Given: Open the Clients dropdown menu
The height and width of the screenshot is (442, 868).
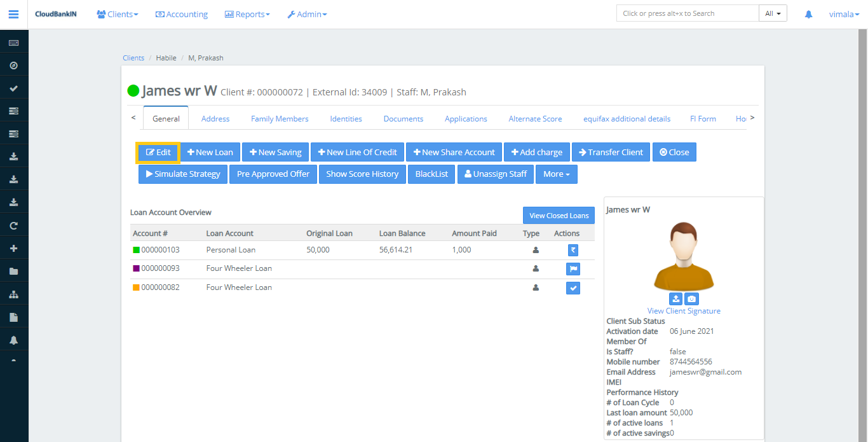Looking at the screenshot, I should (118, 14).
